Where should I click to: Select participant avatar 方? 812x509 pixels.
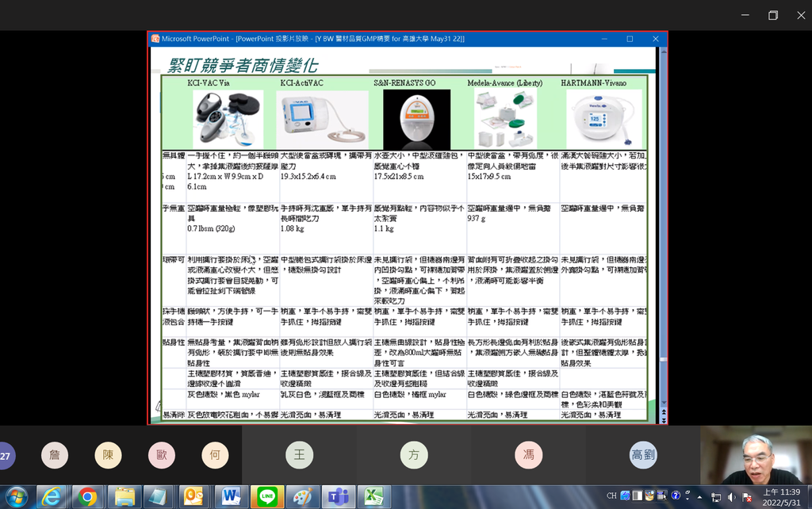[x=414, y=455]
